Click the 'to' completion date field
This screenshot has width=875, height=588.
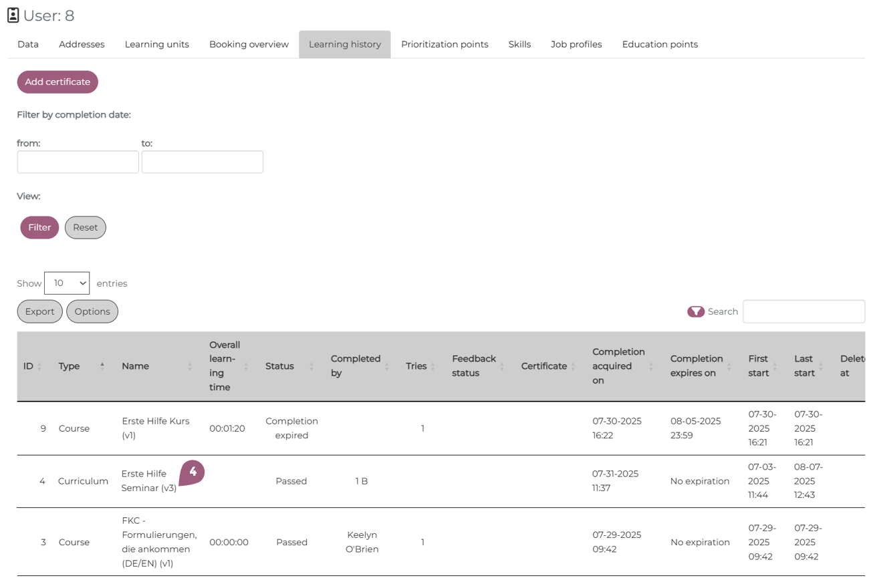[202, 162]
